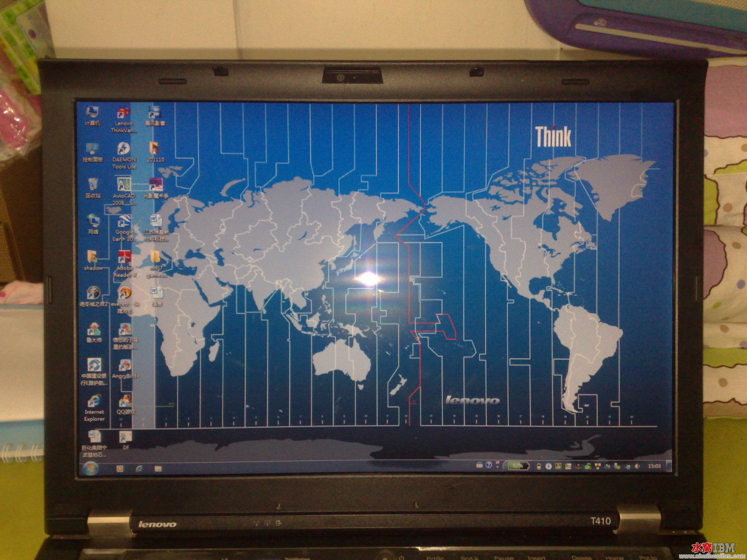Launch the 鲁大师 shortcut

pos(94,332)
